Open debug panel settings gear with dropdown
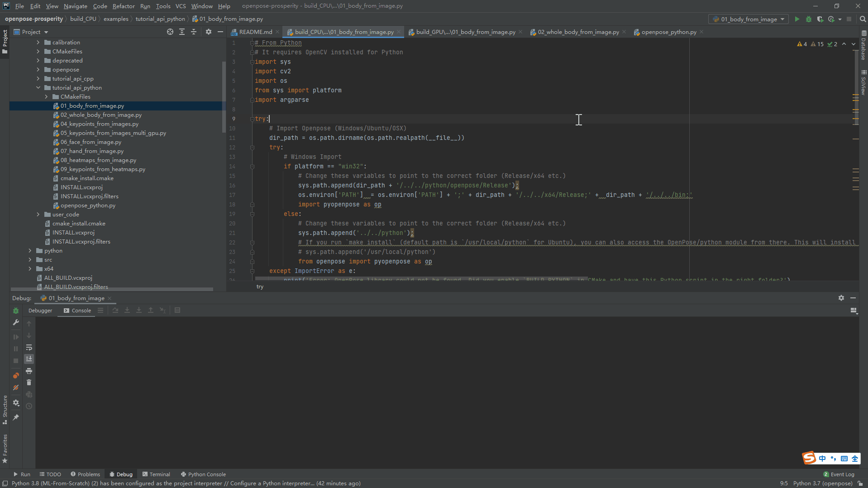 pyautogui.click(x=16, y=403)
